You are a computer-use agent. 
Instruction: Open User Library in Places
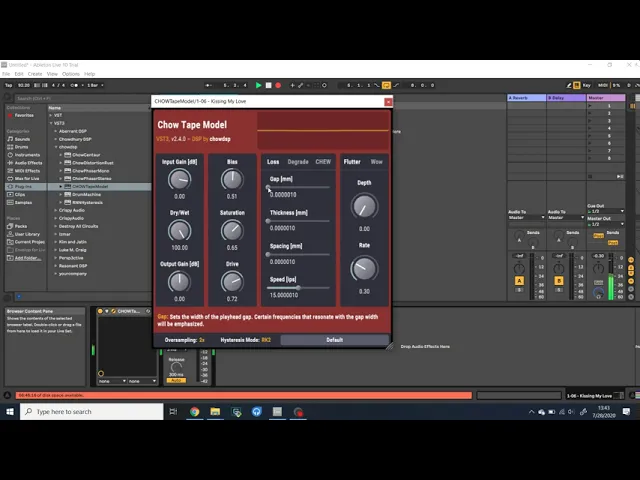(24, 234)
